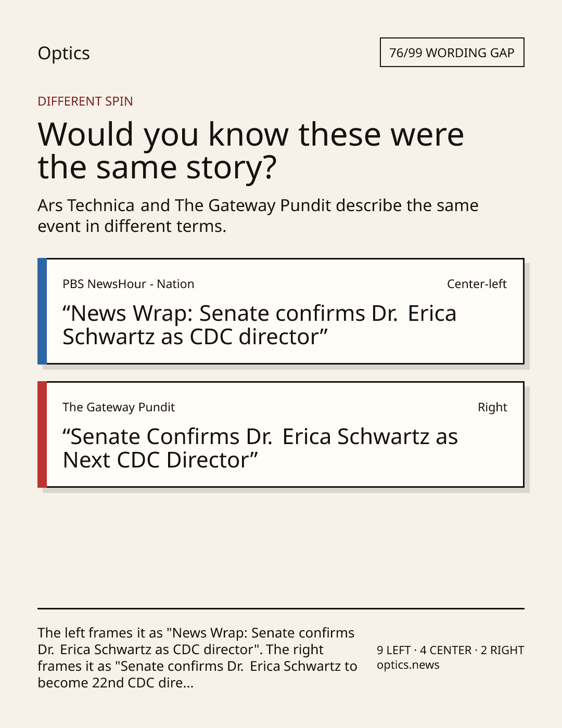Open 'Senate Confirms Dr. Erica Schwartz' headline
562x728 pixels.
coord(260,448)
